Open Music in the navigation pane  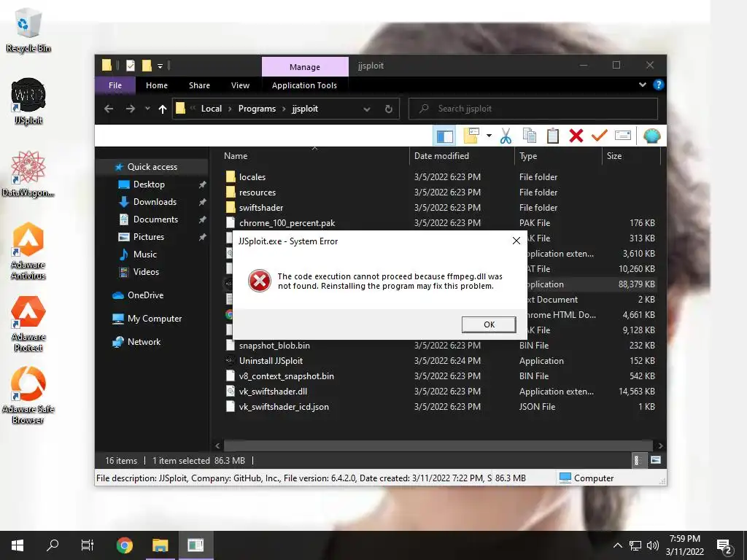click(145, 254)
